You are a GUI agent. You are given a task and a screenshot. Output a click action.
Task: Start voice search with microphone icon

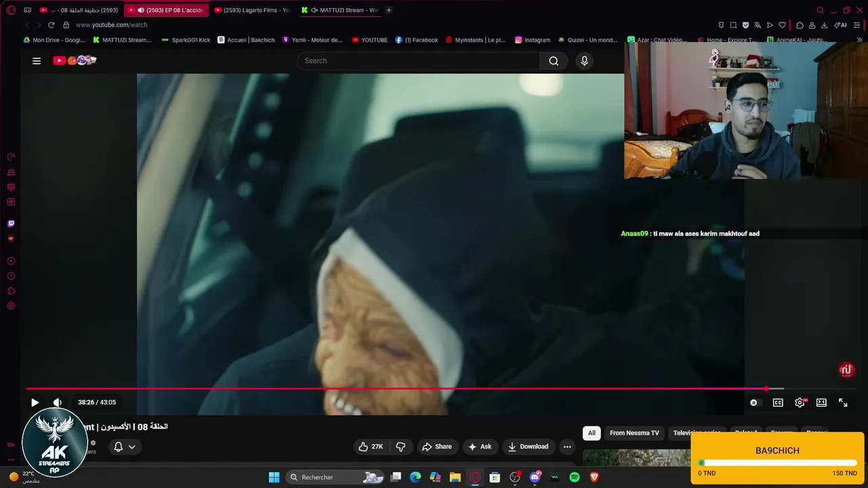click(x=585, y=61)
